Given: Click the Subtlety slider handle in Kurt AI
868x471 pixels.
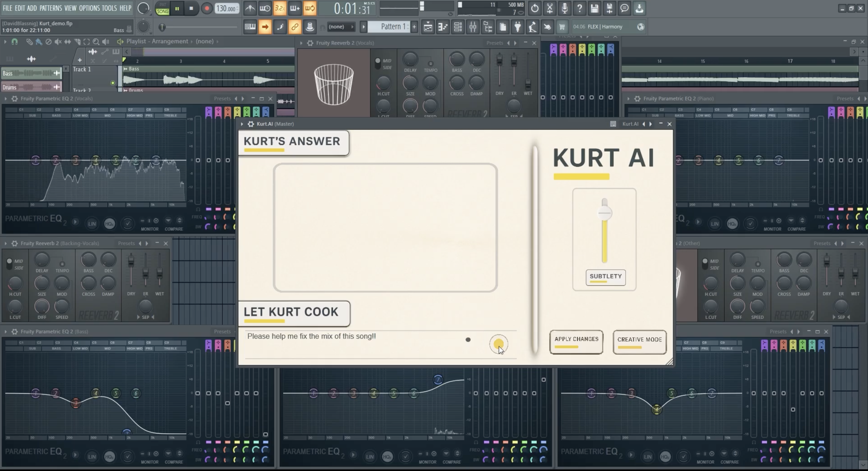Looking at the screenshot, I should pyautogui.click(x=604, y=213).
